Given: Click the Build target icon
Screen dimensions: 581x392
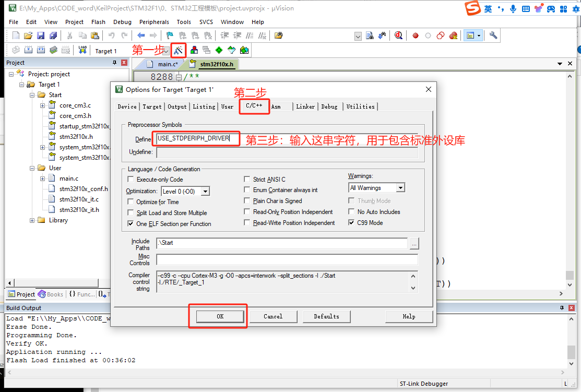Looking at the screenshot, I should (29, 50).
